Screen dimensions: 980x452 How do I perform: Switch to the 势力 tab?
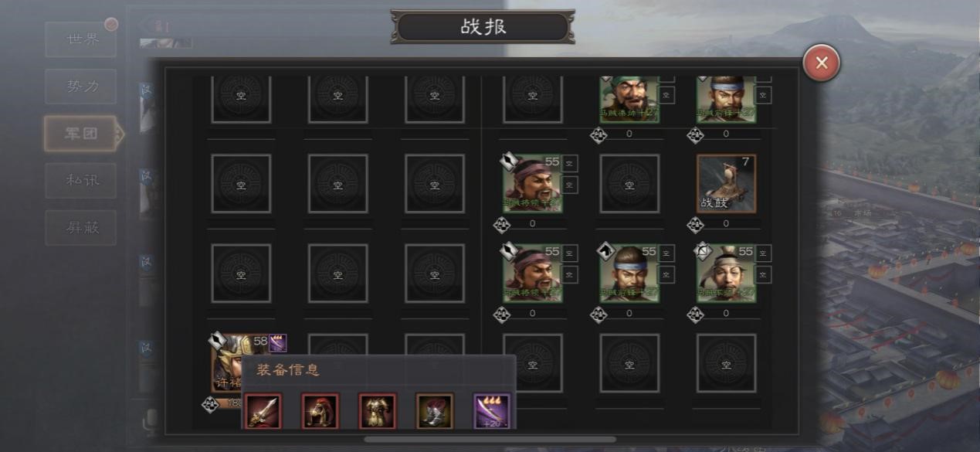coord(81,87)
